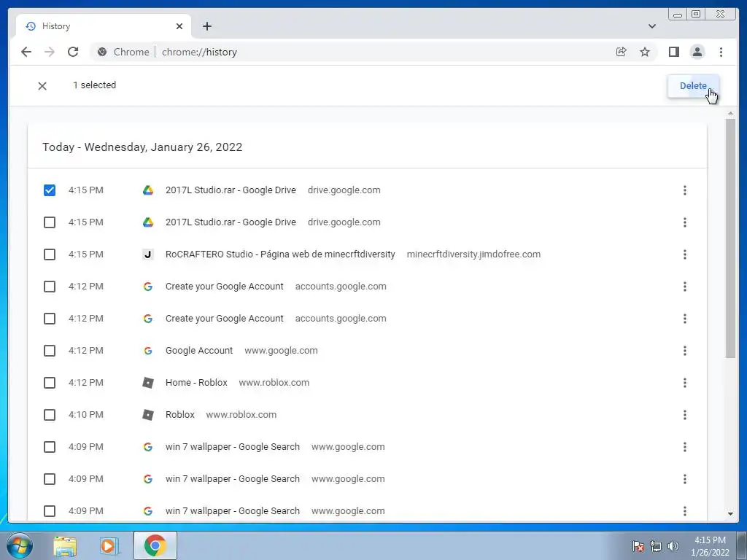Open actions menu for Google Account www.google.com row
747x560 pixels.
tap(684, 351)
